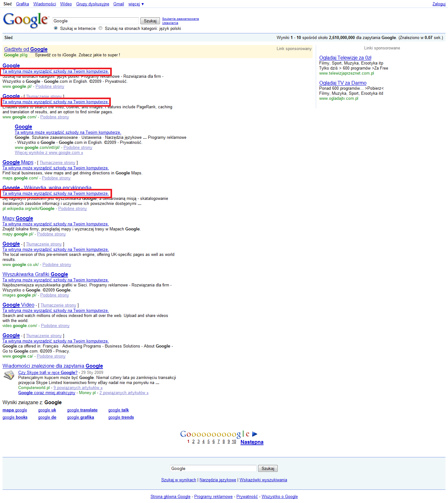Click the Goooooogle pagination logo
448x503 pixels.
215,434
